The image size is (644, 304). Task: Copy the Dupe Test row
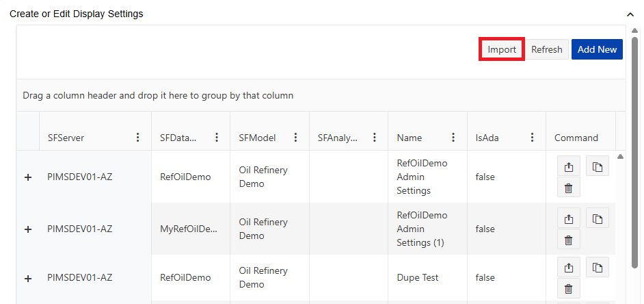(x=597, y=268)
